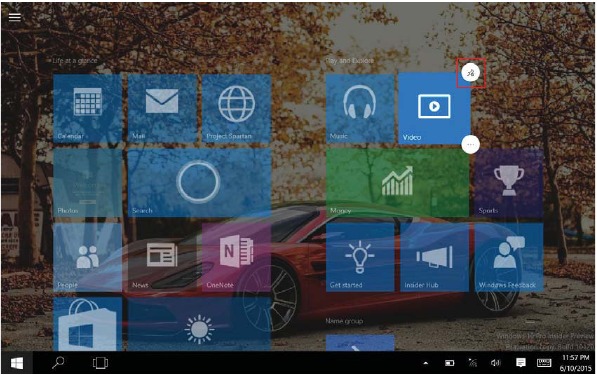597x375 pixels.
Task: Open the Store shopping bag tile
Action: pyautogui.click(x=88, y=324)
